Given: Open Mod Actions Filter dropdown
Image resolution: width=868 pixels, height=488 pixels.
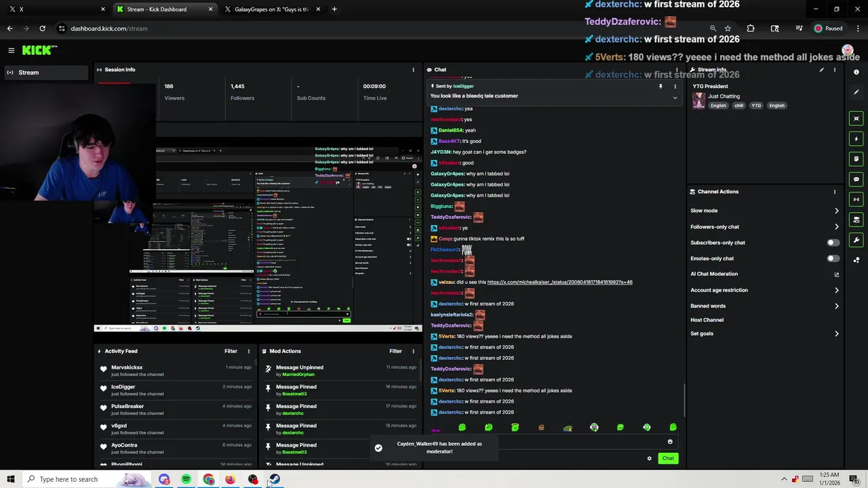Looking at the screenshot, I should point(395,351).
